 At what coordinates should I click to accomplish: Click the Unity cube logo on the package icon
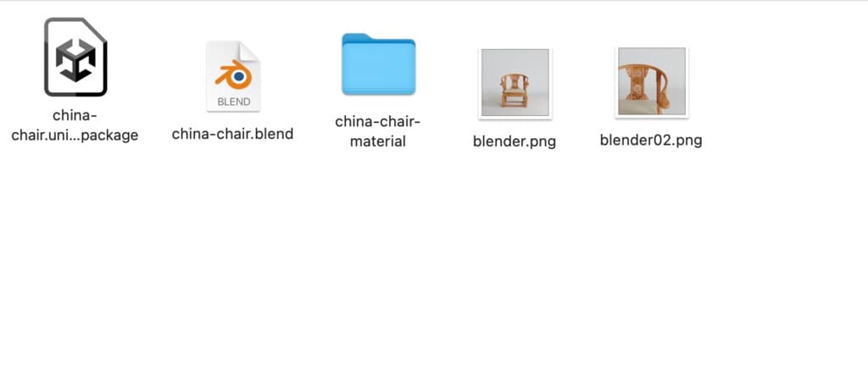pyautogui.click(x=75, y=60)
